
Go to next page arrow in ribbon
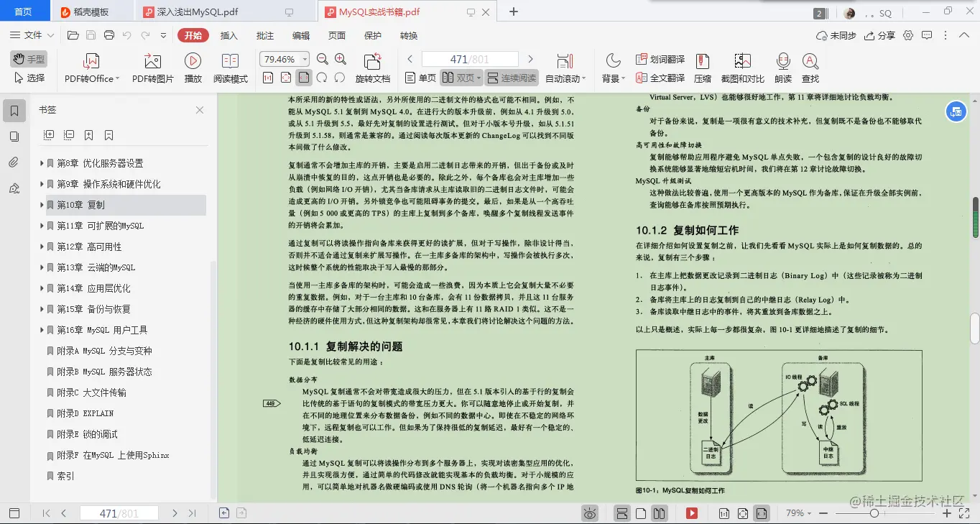[x=530, y=59]
